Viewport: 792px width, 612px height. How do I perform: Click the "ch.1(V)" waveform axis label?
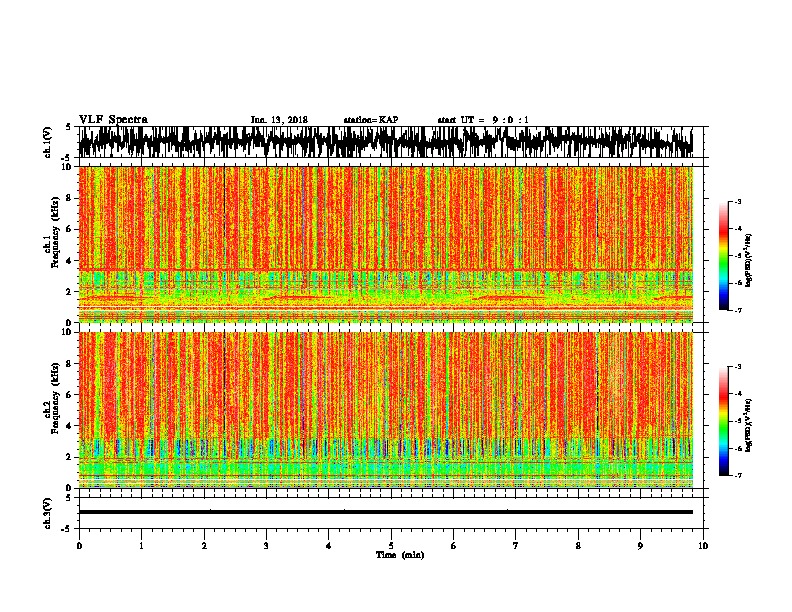[x=48, y=142]
